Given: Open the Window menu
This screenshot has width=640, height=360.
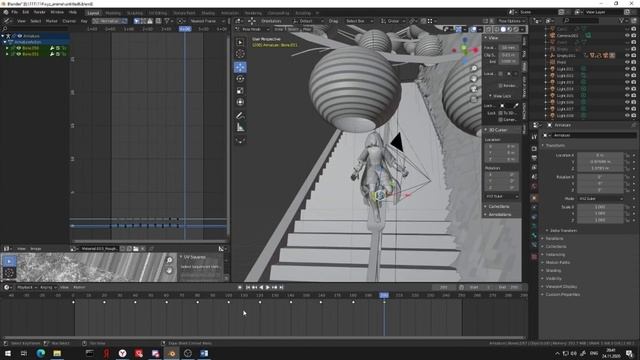Looking at the screenshot, I should coord(57,12).
